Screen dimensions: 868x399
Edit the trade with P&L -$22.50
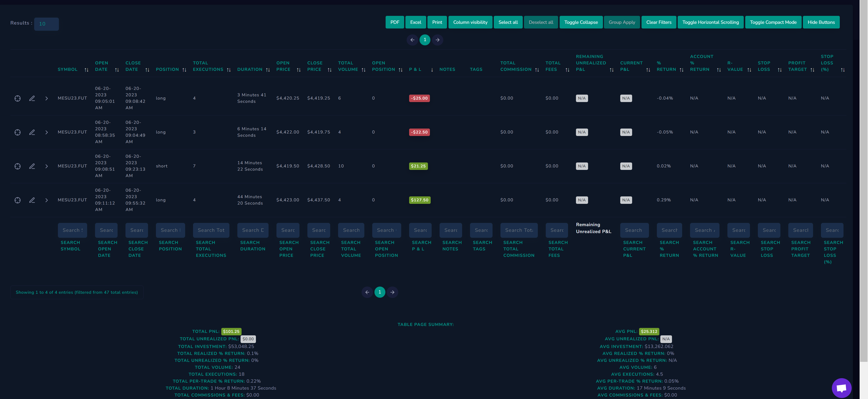[x=32, y=132]
